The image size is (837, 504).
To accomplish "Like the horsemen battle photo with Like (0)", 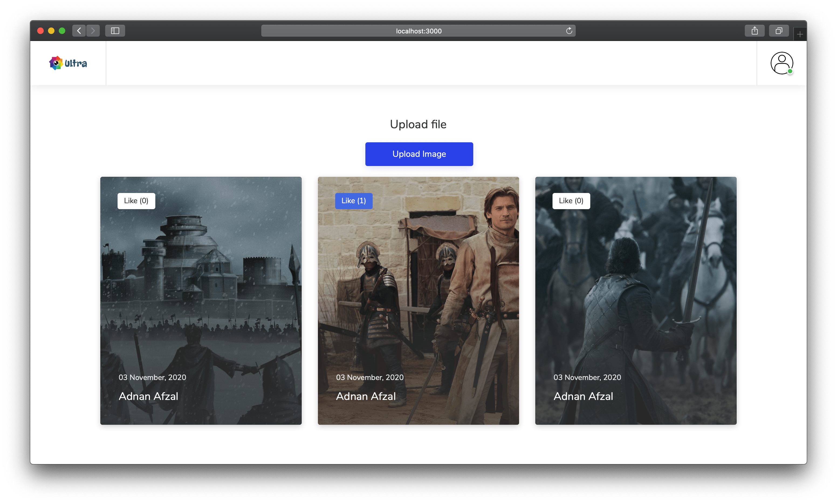I will [571, 201].
